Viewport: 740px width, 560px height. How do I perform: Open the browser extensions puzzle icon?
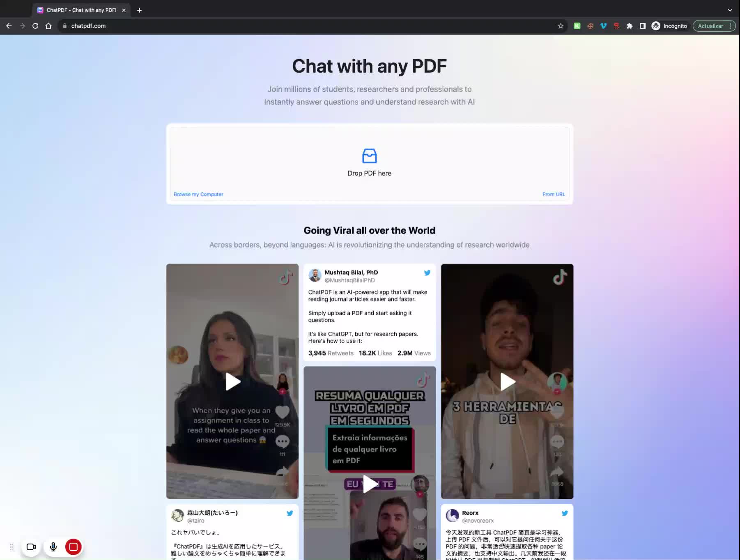pyautogui.click(x=630, y=26)
